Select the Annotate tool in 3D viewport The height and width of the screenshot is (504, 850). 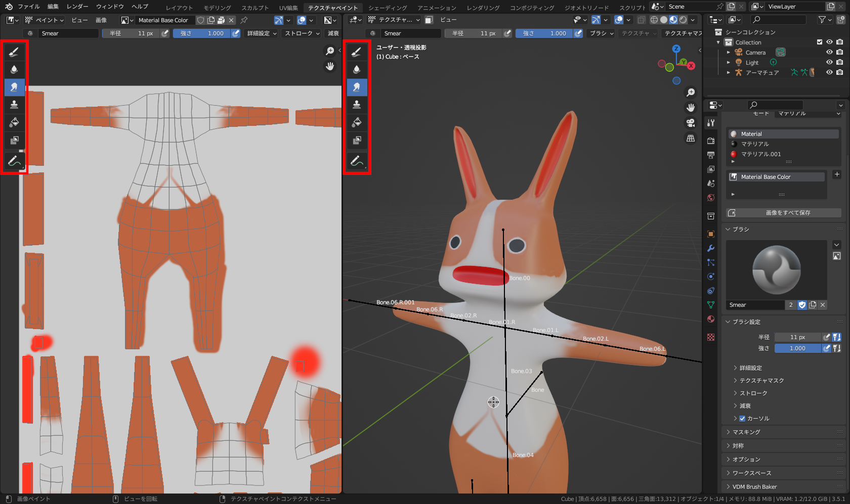(x=357, y=161)
